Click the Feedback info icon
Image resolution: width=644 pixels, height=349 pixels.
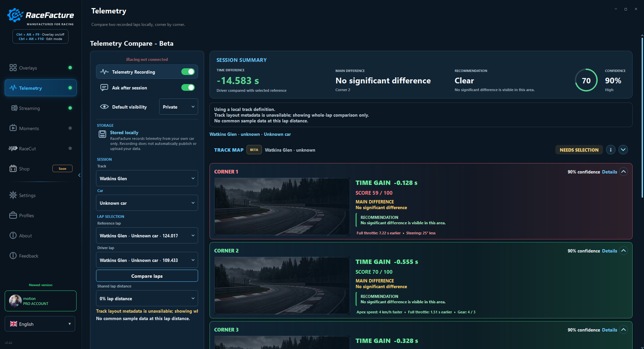tap(13, 256)
